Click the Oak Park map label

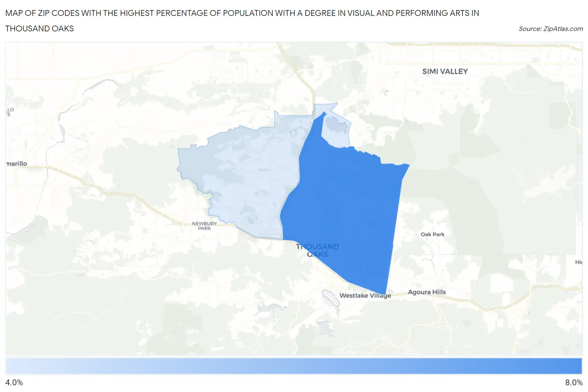[432, 234]
